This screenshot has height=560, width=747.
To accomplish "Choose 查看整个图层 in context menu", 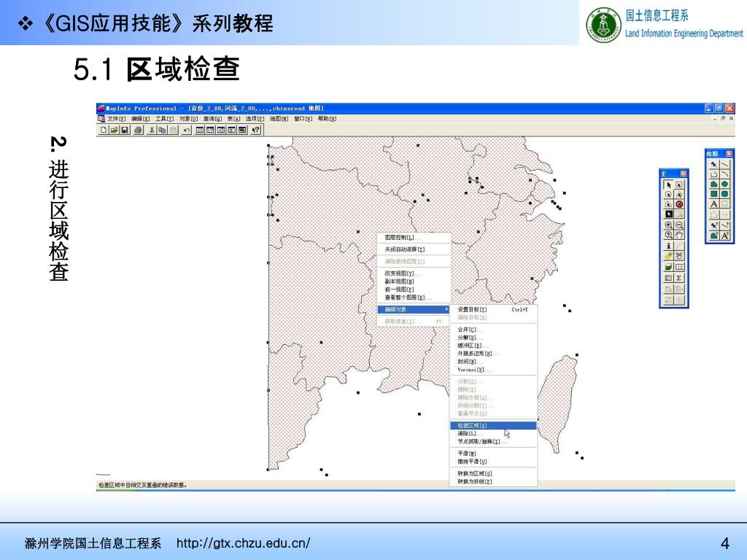I will tap(414, 297).
